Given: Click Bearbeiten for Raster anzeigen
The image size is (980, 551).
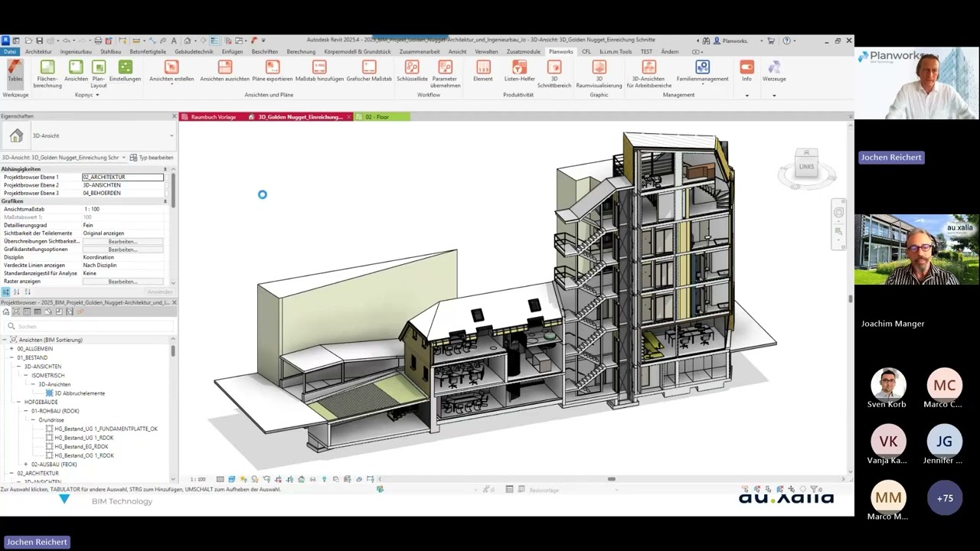Looking at the screenshot, I should click(122, 282).
